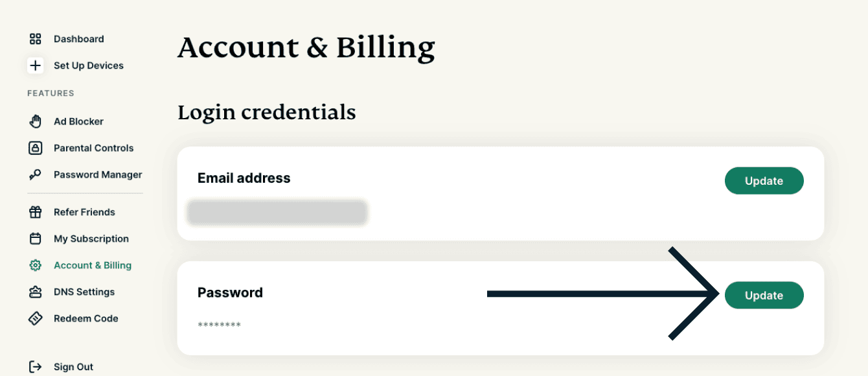This screenshot has height=376, width=868.
Task: Click the blurred email address field
Action: [x=277, y=213]
